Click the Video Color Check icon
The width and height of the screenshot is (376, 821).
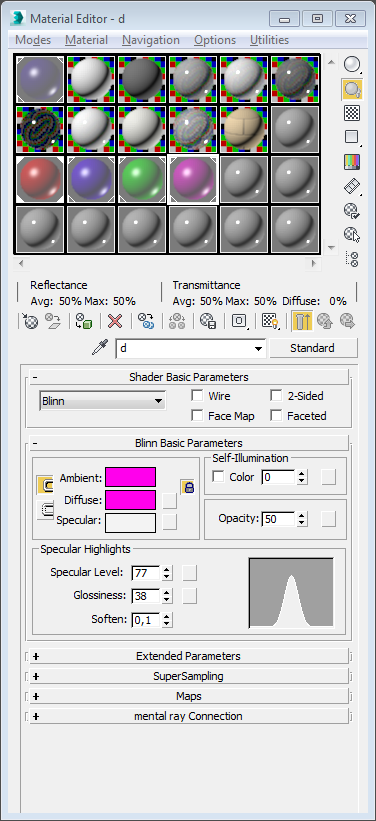click(x=352, y=161)
